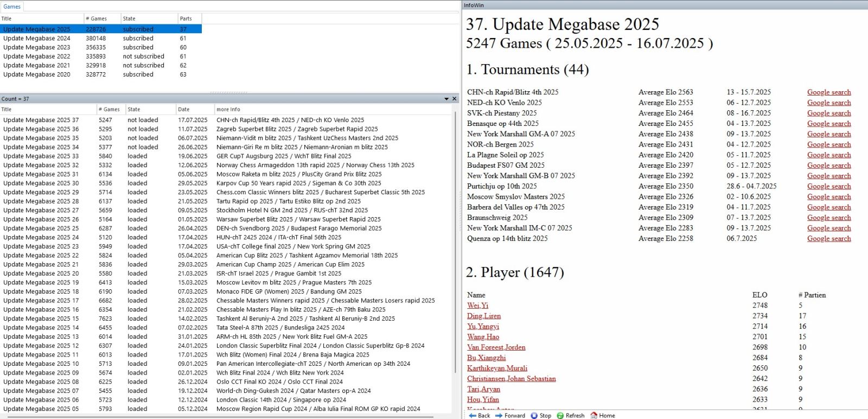Screen dimensions: 868x419
Task: Close the Count = 37 panel
Action: (455, 99)
